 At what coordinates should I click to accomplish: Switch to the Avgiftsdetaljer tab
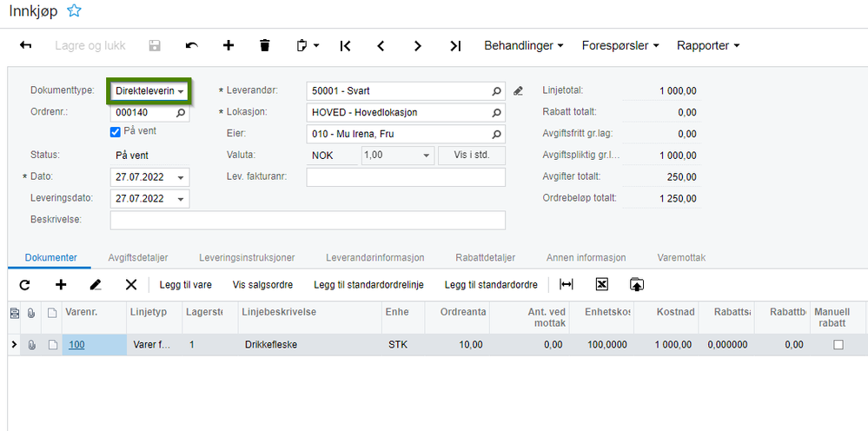click(138, 258)
